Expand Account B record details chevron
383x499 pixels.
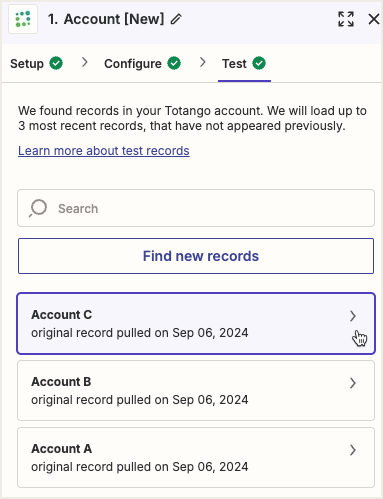click(x=353, y=383)
